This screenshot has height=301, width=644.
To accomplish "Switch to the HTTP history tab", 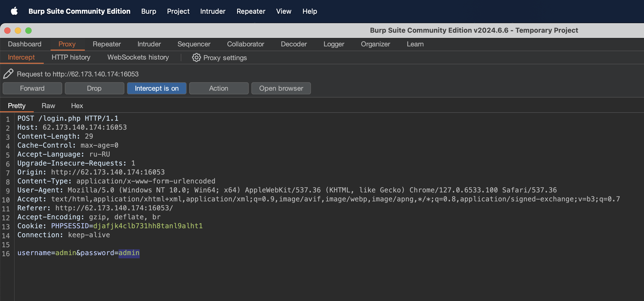I will 71,57.
